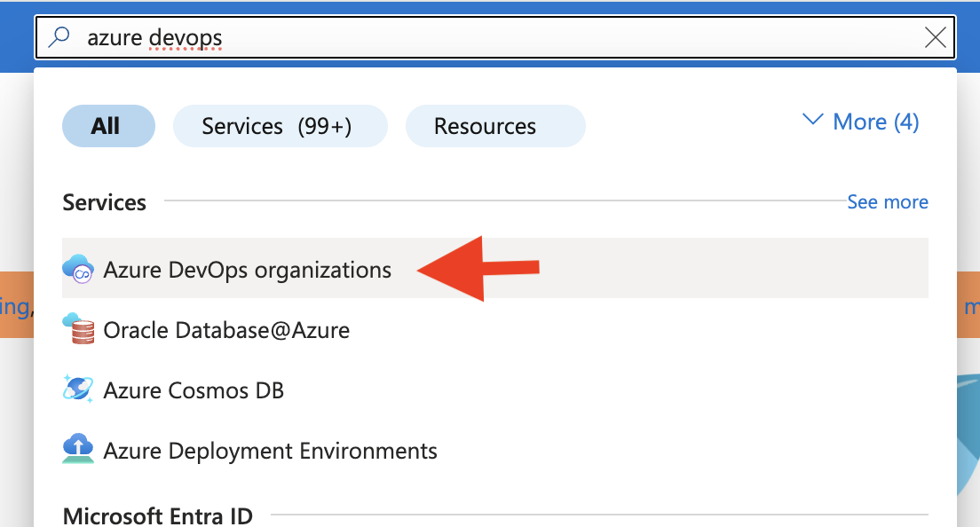Click the search magnifier icon
The width and height of the screenshot is (980, 527).
point(58,36)
